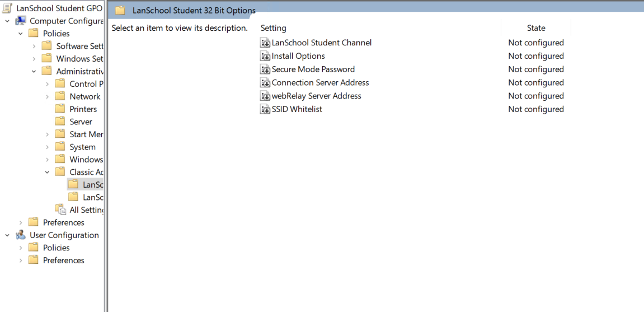Click Policies folder icon under Computer Configuration

[34, 33]
